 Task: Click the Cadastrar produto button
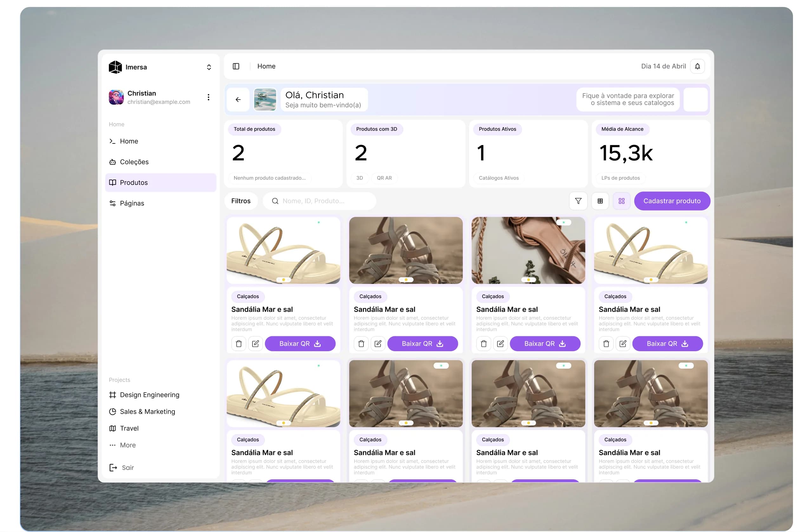point(672,201)
